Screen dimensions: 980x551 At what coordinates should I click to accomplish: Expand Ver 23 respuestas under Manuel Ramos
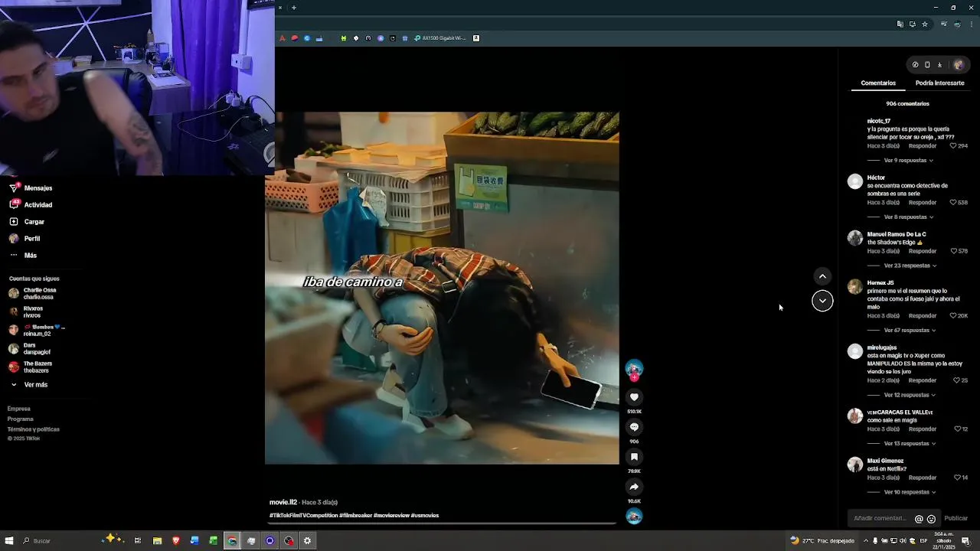point(910,266)
